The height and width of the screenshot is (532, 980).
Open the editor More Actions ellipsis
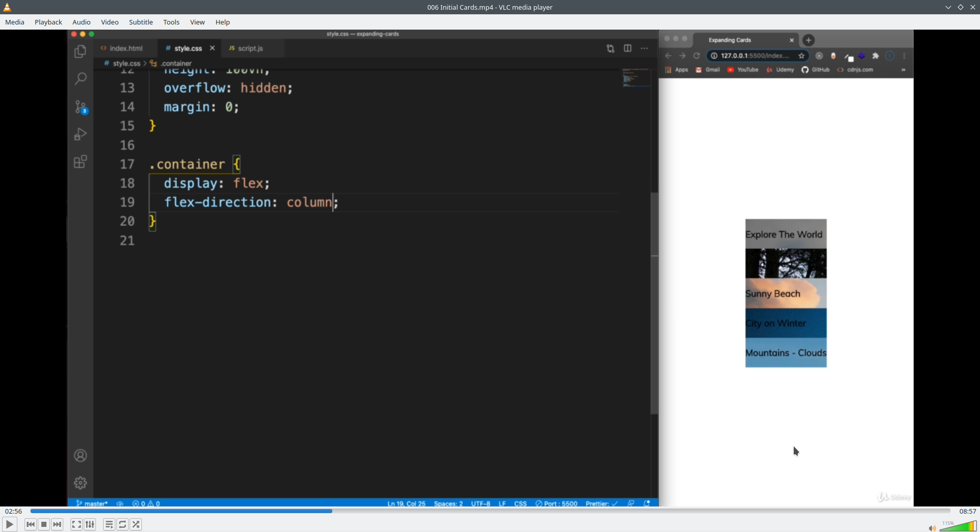[645, 49]
